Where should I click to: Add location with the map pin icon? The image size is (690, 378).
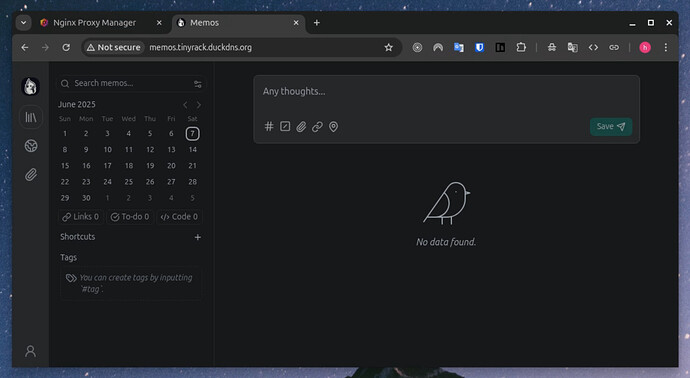pyautogui.click(x=334, y=127)
